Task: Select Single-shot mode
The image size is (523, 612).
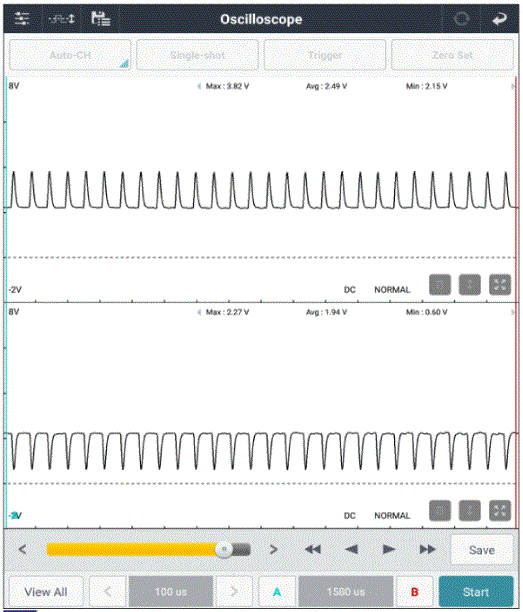Action: tap(197, 55)
